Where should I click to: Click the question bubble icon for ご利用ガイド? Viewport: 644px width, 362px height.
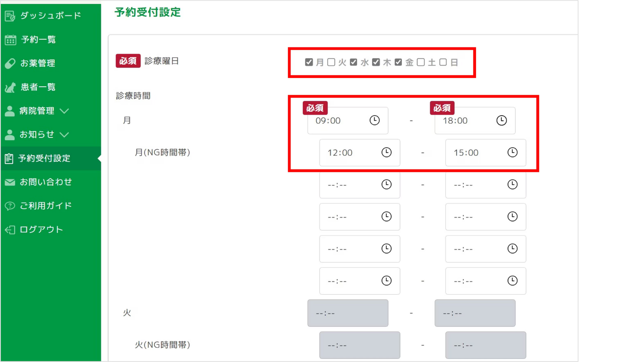(10, 206)
